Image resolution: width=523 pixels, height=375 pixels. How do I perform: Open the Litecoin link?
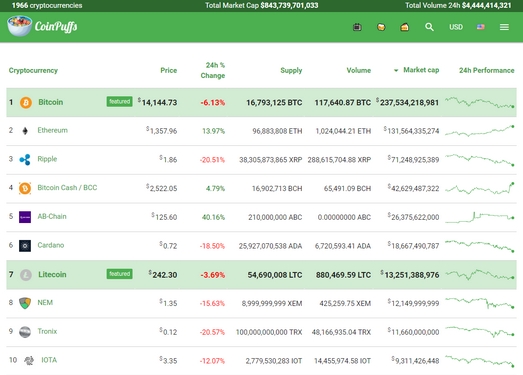coord(52,275)
